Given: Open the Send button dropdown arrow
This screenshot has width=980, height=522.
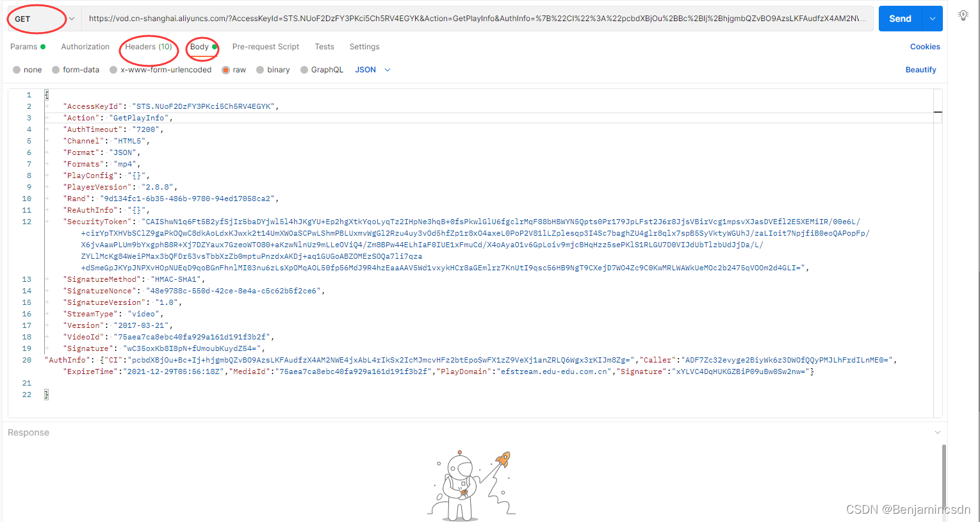Looking at the screenshot, I should [931, 19].
